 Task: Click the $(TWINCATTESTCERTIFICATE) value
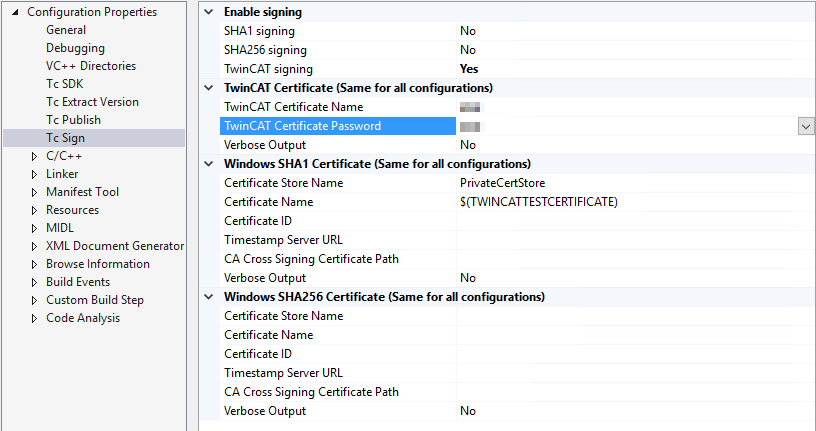(539, 202)
